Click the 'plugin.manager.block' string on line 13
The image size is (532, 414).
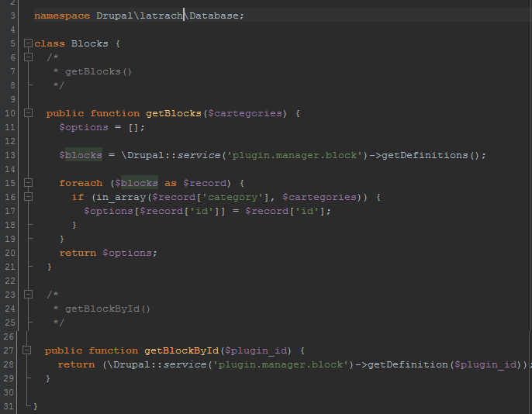[295, 155]
